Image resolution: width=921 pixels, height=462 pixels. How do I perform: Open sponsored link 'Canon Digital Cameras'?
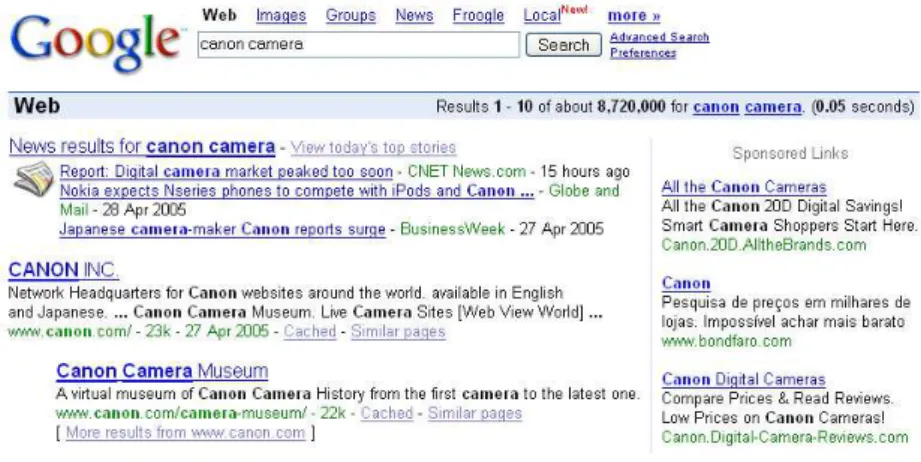point(744,379)
